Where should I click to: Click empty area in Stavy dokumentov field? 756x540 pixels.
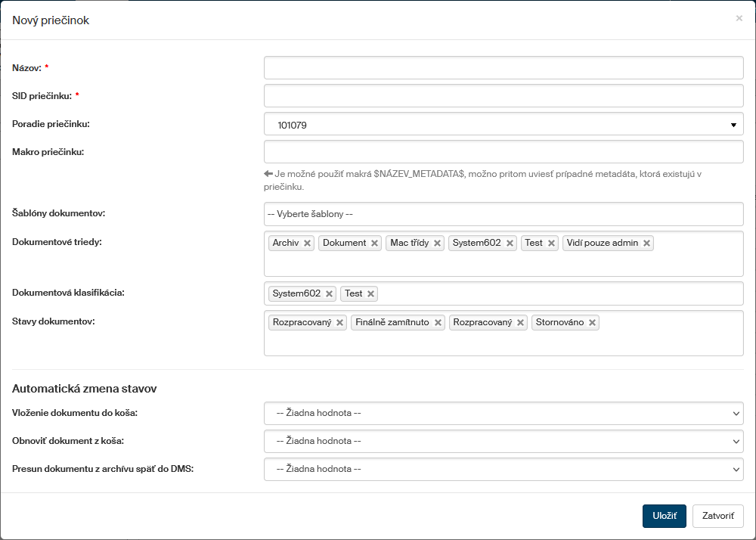[503, 343]
